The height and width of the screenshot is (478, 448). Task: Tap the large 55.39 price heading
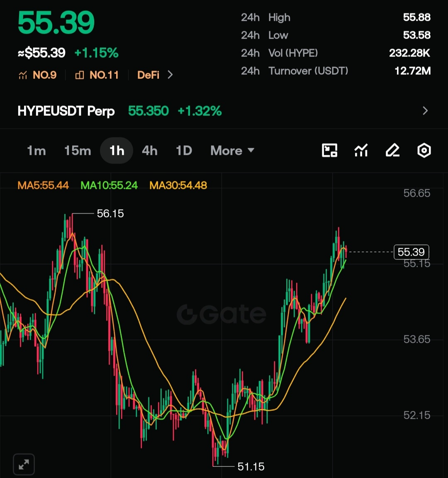point(56,22)
